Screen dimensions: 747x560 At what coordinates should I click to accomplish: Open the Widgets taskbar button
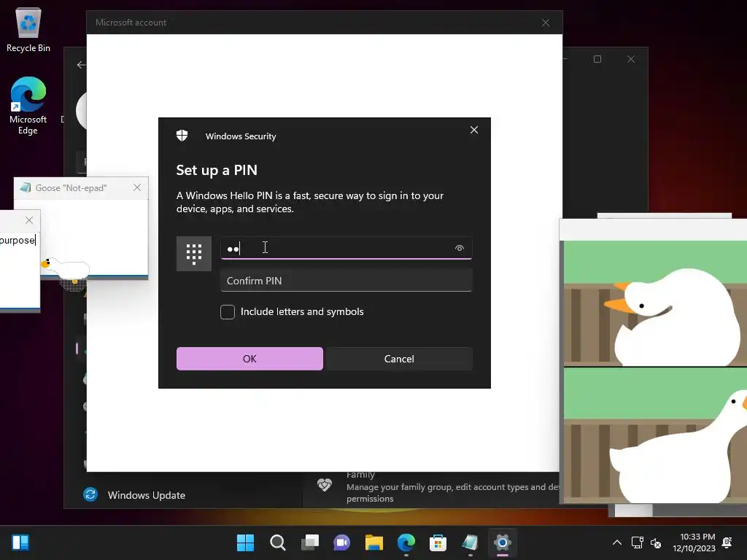20,542
